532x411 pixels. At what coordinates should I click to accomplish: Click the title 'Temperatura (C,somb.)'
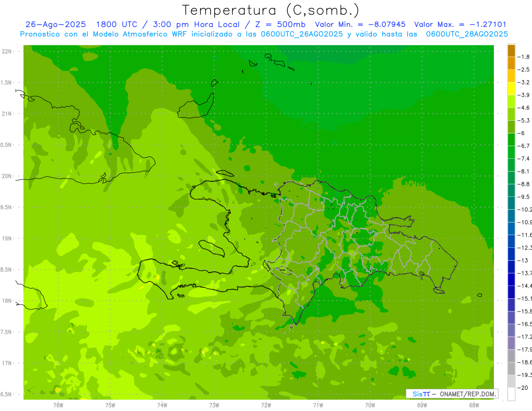[270, 10]
